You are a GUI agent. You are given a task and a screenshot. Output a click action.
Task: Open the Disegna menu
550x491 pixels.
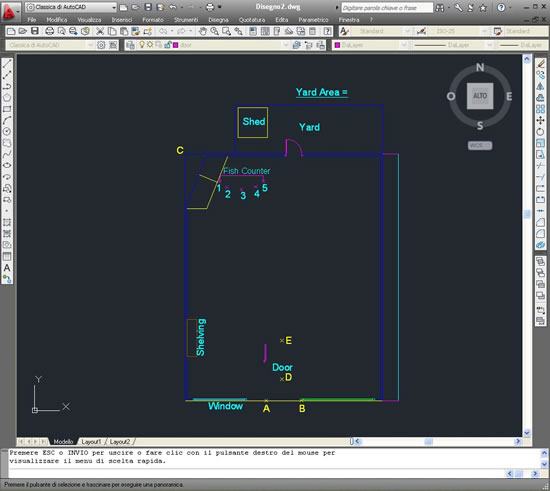(218, 20)
